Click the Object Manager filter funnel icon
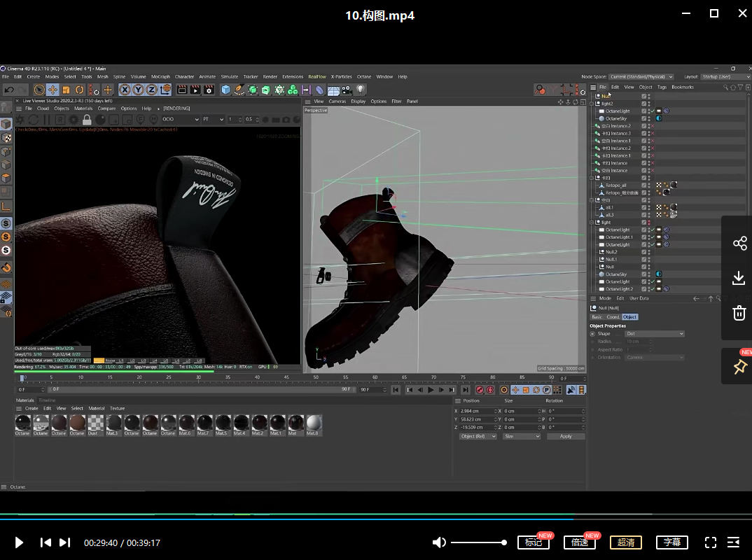Screen dimensions: 752x560 coord(741,87)
